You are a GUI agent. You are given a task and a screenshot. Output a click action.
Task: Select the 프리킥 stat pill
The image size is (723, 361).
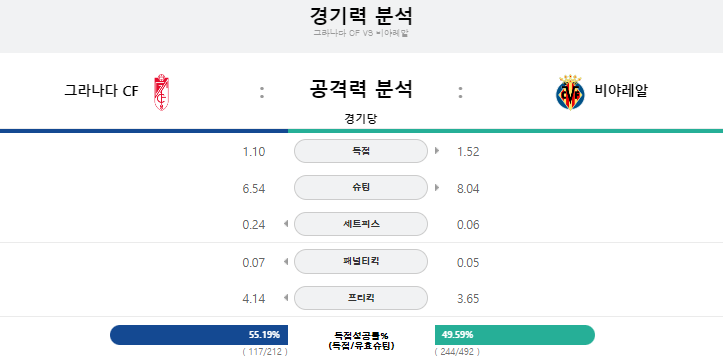tap(361, 298)
